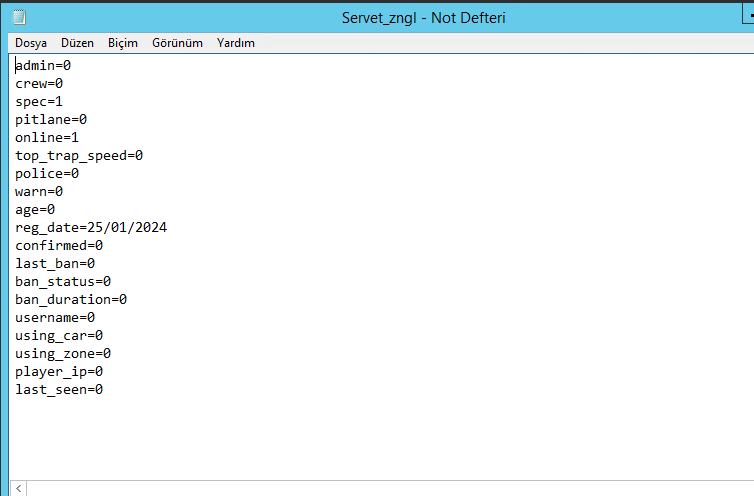Click the line police=0

click(x=47, y=174)
